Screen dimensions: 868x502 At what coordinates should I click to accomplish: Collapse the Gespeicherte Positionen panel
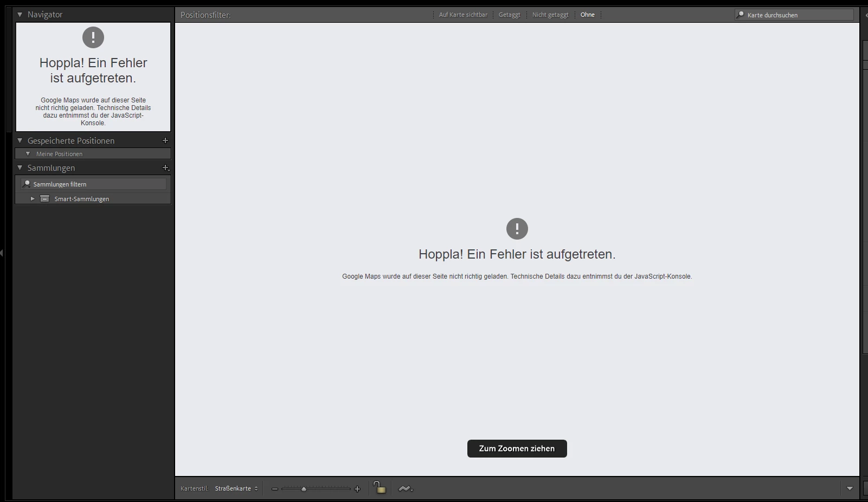point(20,140)
